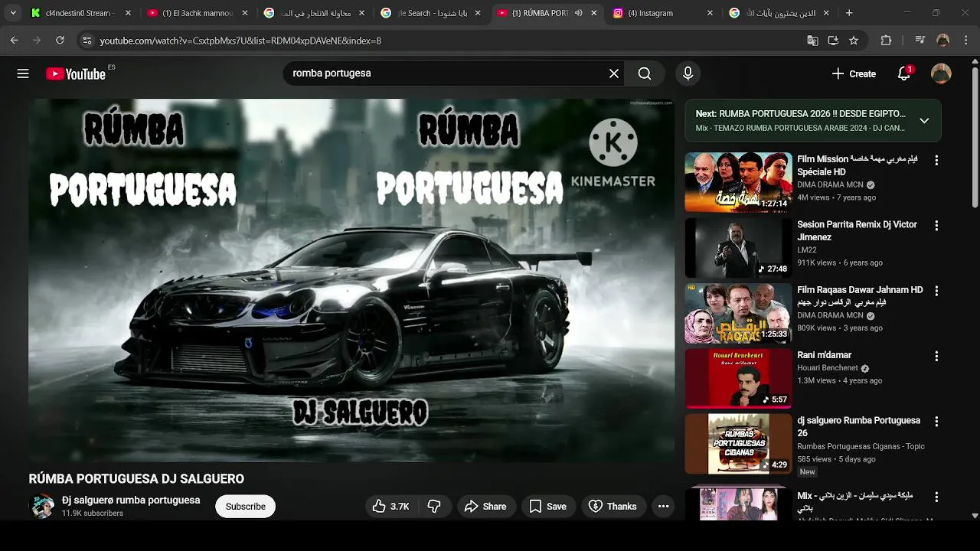The width and height of the screenshot is (980, 551).
Task: Open the tab search dropdown arrow
Action: click(x=13, y=13)
